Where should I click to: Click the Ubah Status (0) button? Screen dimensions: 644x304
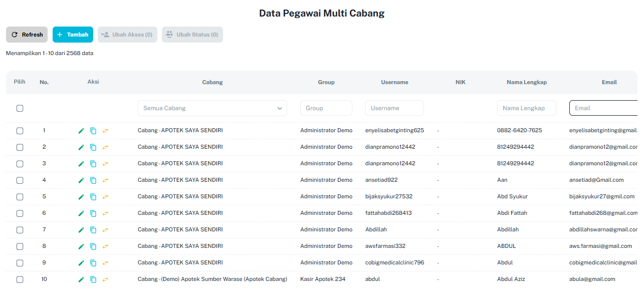tap(192, 35)
